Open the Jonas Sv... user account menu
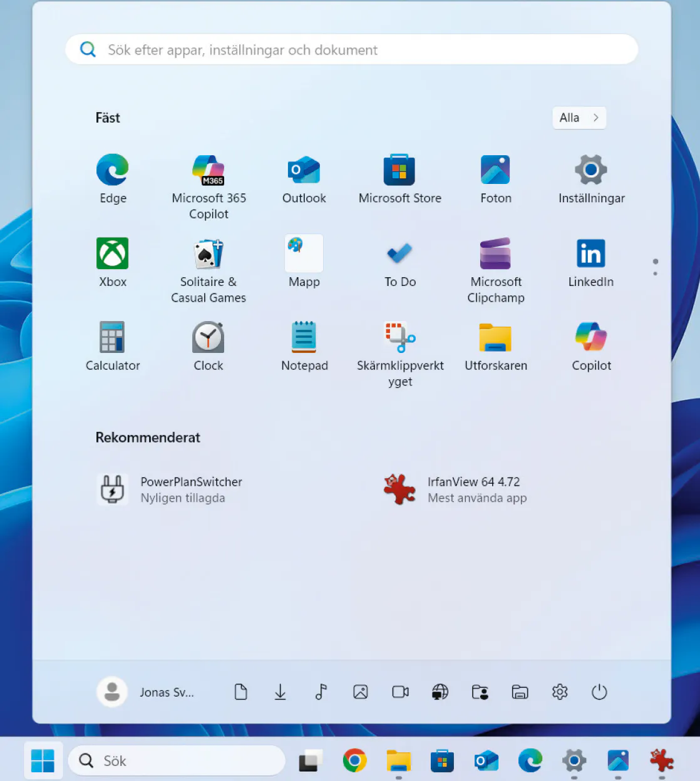 146,692
